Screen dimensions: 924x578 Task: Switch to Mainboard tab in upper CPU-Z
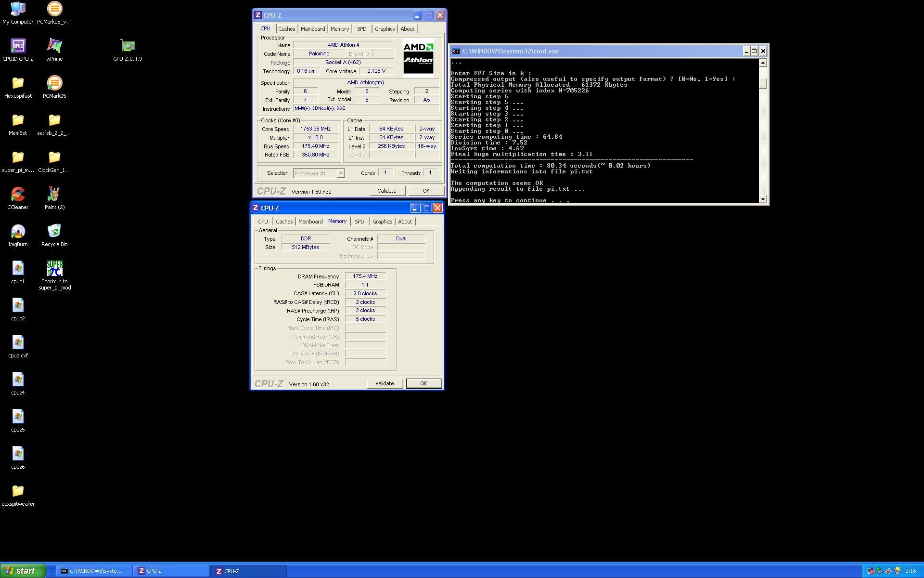tap(313, 29)
